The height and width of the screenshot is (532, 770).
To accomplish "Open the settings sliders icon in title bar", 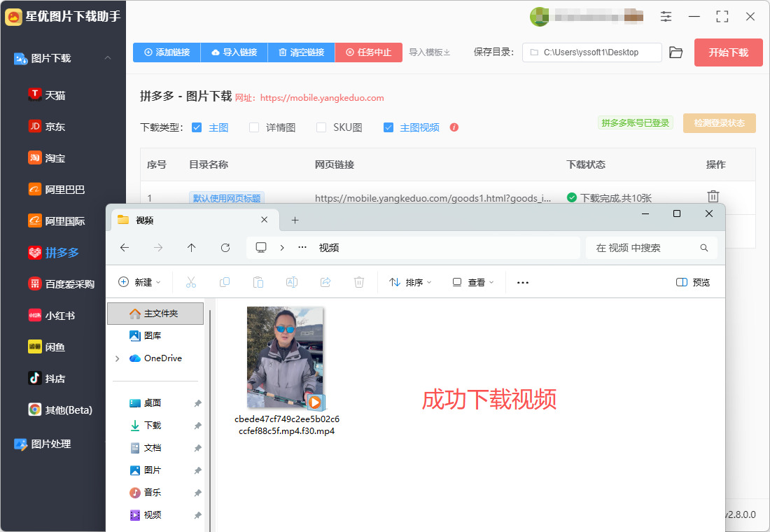I will coord(666,16).
